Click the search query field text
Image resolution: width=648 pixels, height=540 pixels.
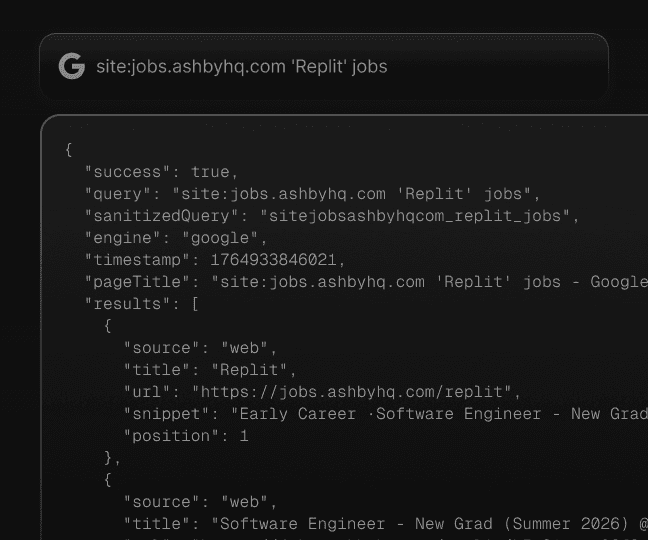242,67
